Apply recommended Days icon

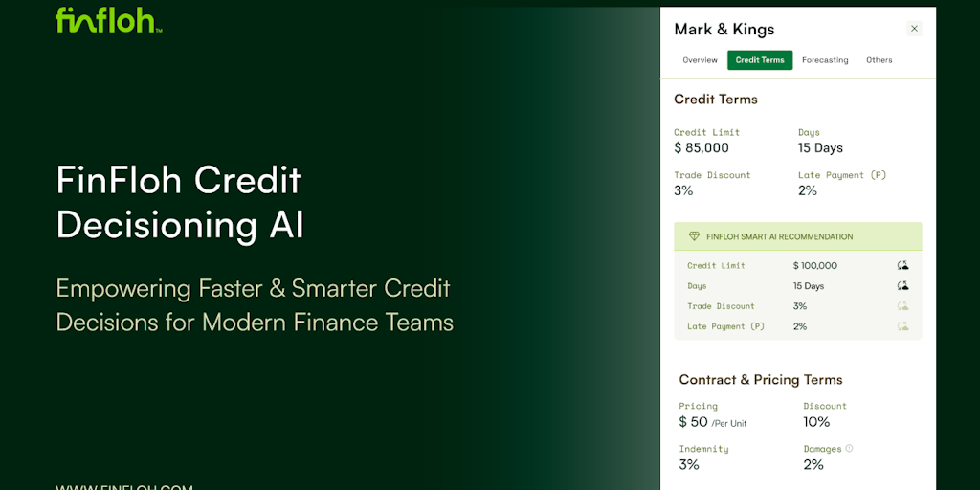tap(902, 285)
